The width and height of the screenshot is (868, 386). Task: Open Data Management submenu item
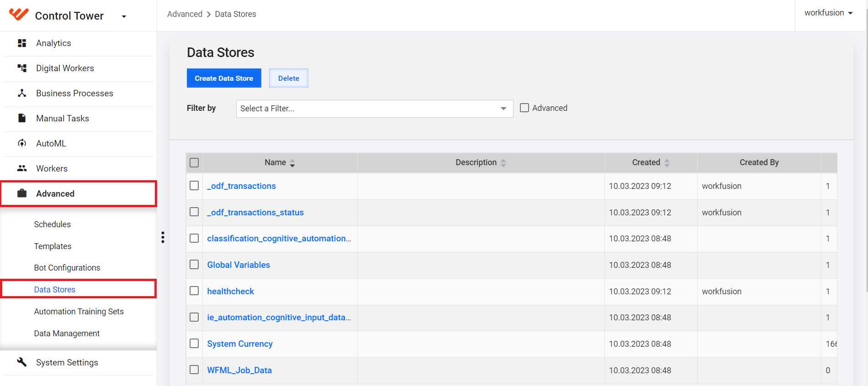67,334
